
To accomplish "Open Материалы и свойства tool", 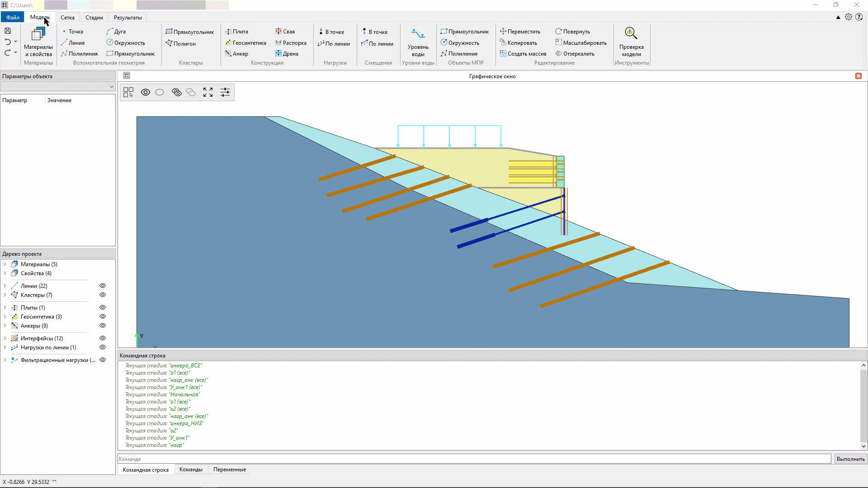I will pyautogui.click(x=38, y=42).
